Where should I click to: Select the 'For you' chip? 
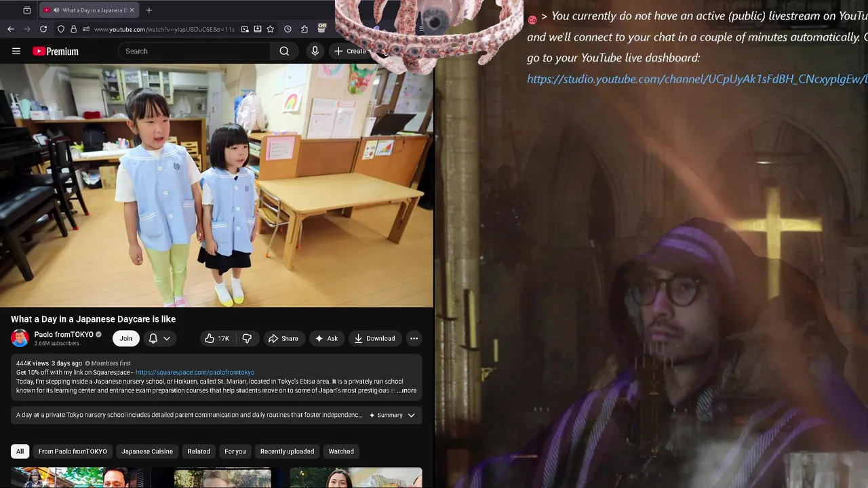pyautogui.click(x=235, y=451)
